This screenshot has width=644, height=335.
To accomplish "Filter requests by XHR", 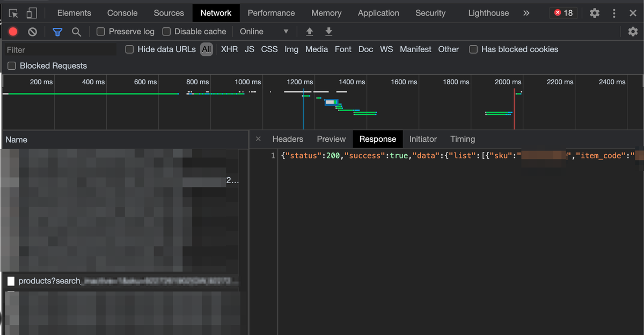I will (229, 49).
